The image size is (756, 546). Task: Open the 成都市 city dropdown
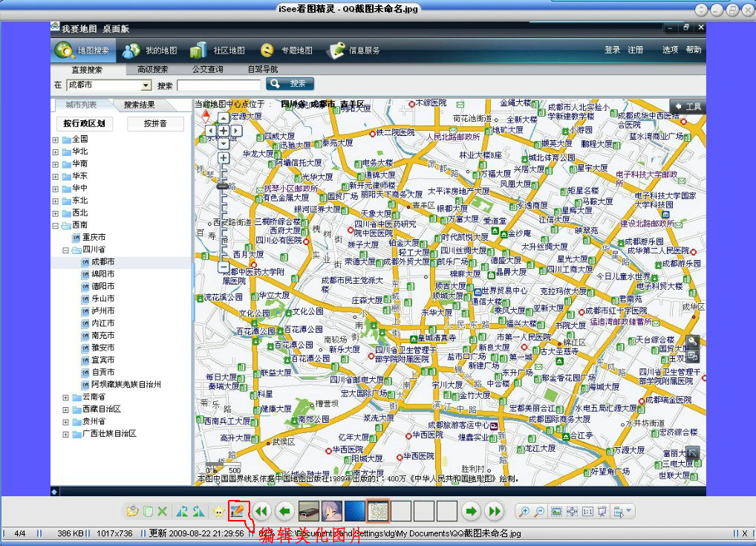109,85
